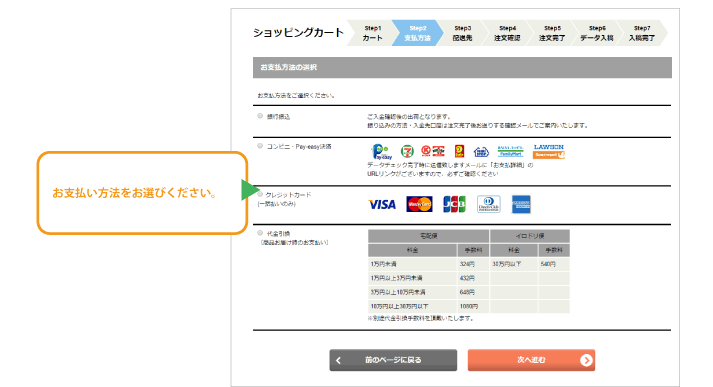Select the 銀行振込 bank transfer radio button
This screenshot has width=713, height=387.
tap(260, 116)
